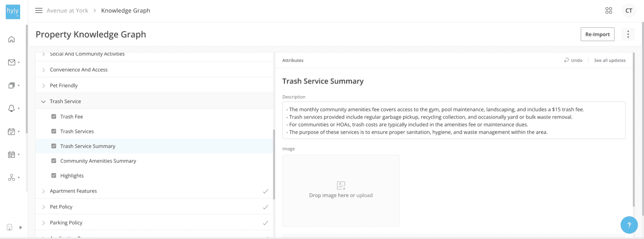Expand the Pet Friendly category
644x239 pixels.
[x=43, y=85]
